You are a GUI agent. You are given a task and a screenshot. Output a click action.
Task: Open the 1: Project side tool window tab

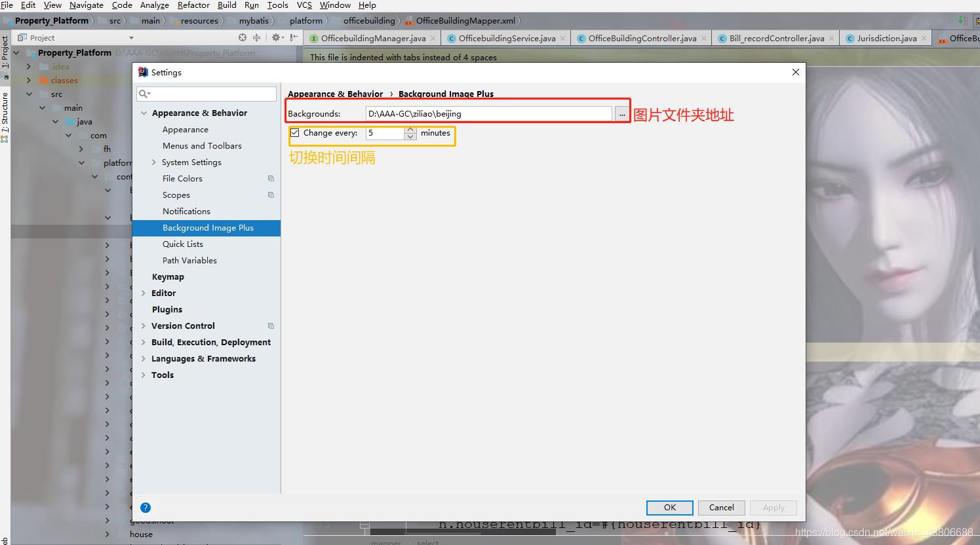(x=5, y=52)
